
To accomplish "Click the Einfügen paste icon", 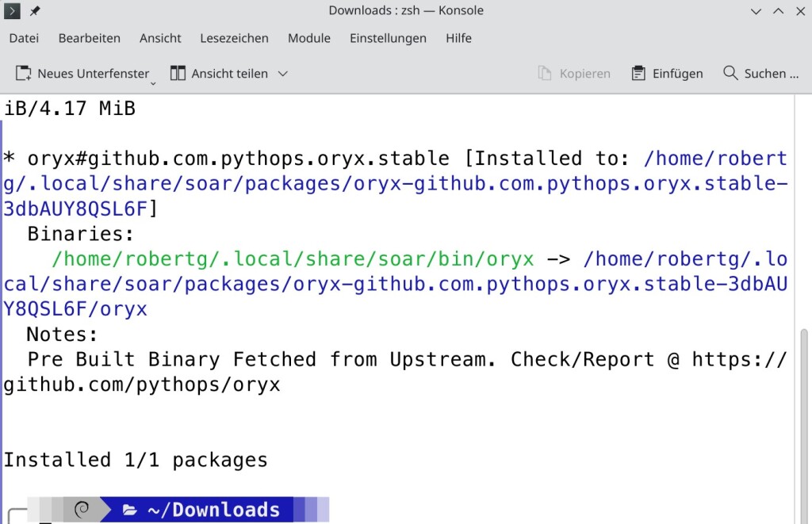I will point(638,74).
